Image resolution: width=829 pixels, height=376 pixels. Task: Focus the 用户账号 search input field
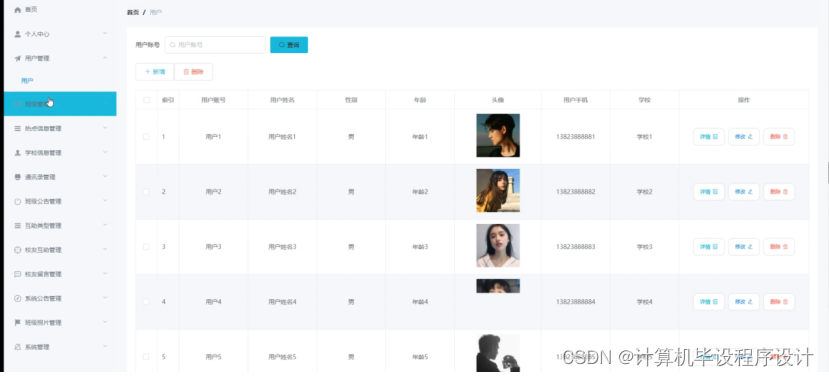click(x=215, y=45)
